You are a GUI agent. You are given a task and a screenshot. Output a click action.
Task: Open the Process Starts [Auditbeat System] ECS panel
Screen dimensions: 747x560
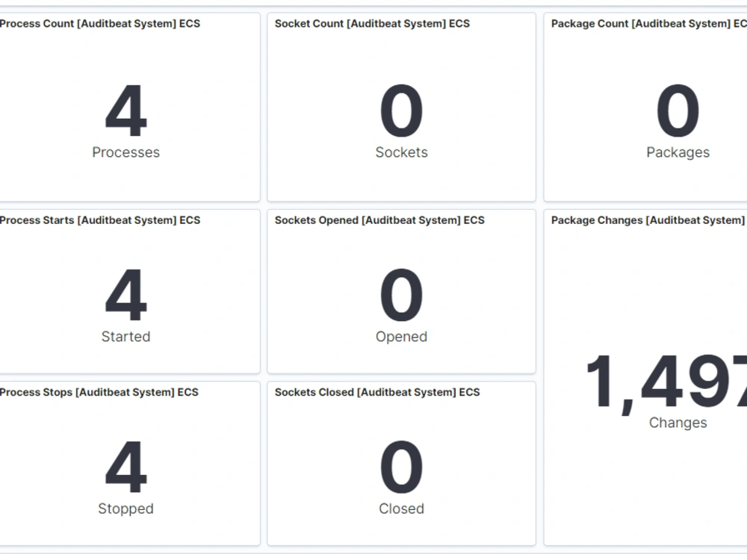pyautogui.click(x=99, y=220)
